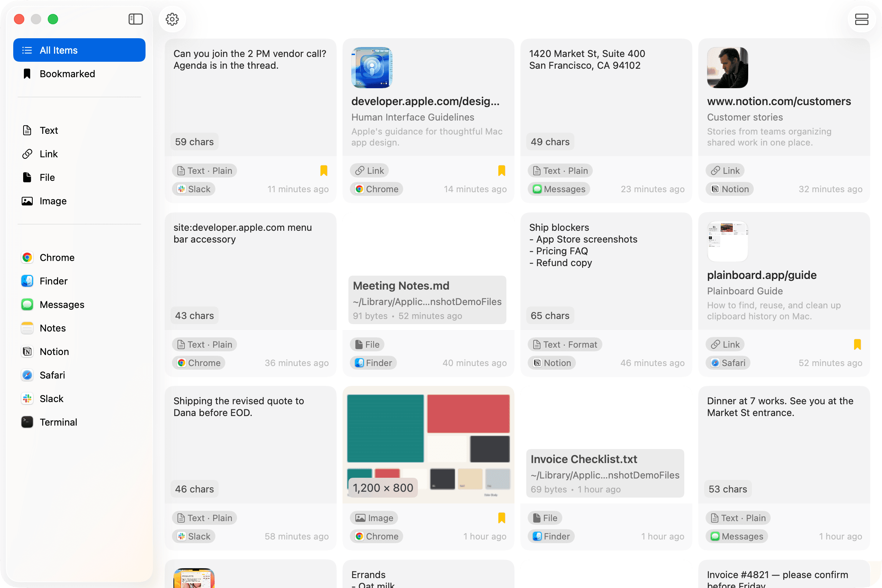Select the "1420 Market St, Suite 400" text
This screenshot has height=588, width=882.
(x=587, y=54)
